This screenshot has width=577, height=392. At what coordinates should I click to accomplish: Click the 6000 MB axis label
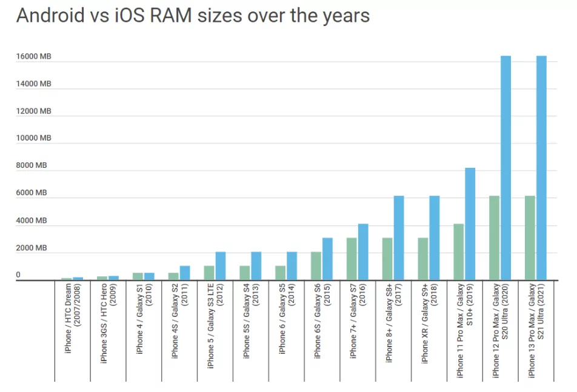pyautogui.click(x=32, y=192)
